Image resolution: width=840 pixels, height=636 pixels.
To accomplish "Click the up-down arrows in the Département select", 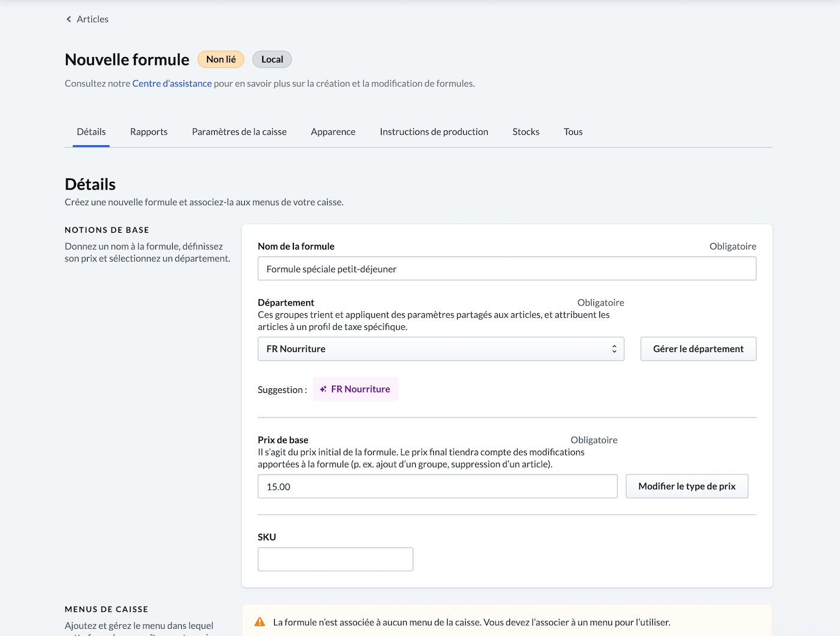I will coord(614,349).
